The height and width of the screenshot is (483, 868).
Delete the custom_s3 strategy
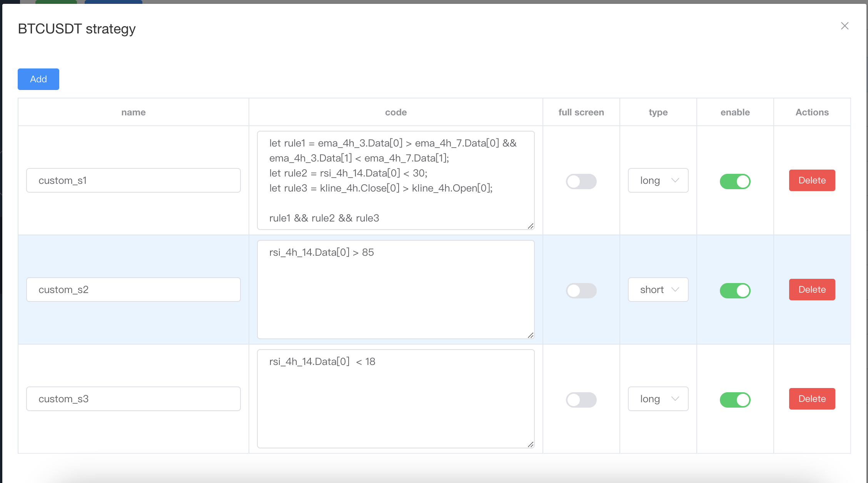812,399
